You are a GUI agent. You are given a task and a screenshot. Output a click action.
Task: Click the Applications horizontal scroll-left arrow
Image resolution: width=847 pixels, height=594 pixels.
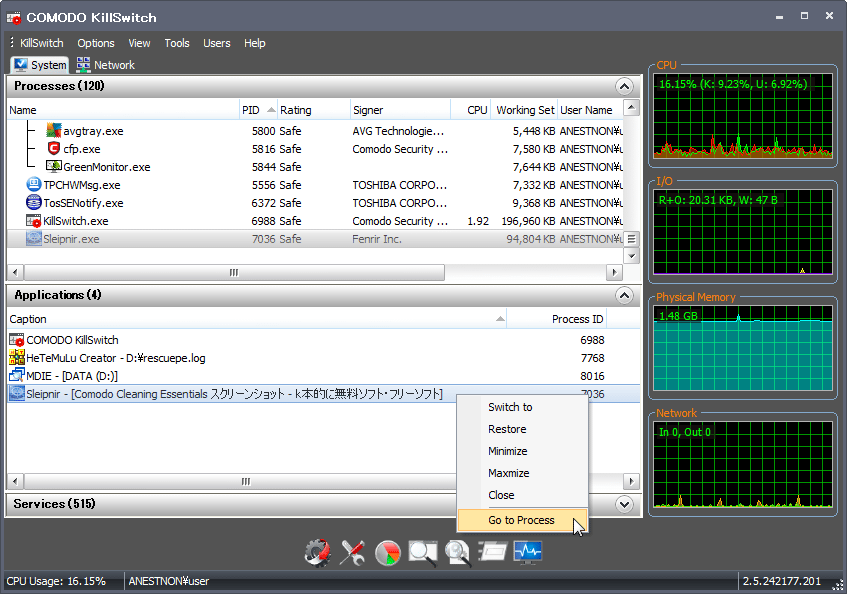point(15,482)
